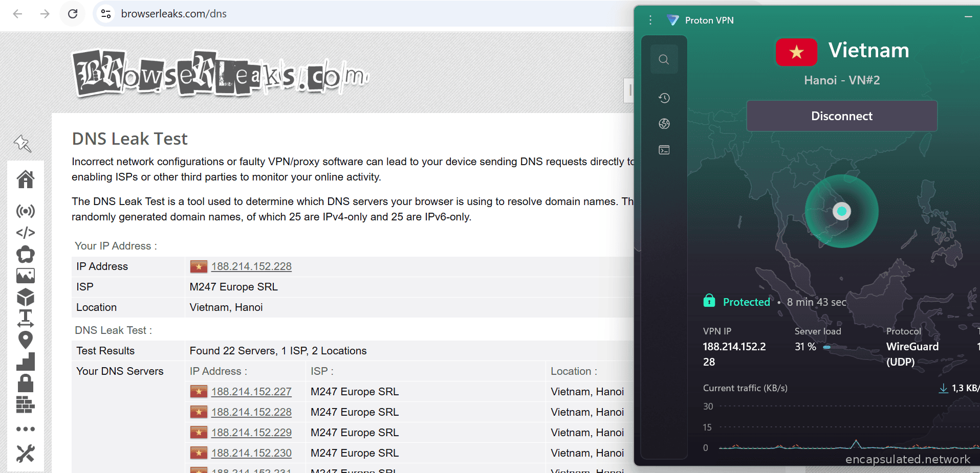Open the brick wall filters icon
Image resolution: width=980 pixels, height=473 pixels.
tap(26, 404)
